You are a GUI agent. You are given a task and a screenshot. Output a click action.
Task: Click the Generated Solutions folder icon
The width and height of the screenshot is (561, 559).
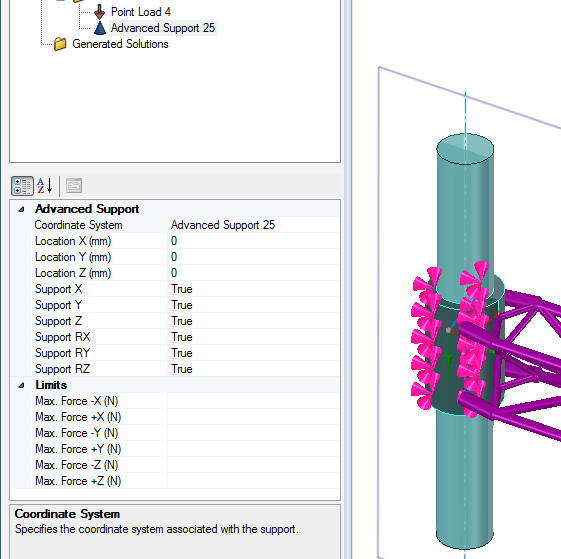pyautogui.click(x=60, y=44)
